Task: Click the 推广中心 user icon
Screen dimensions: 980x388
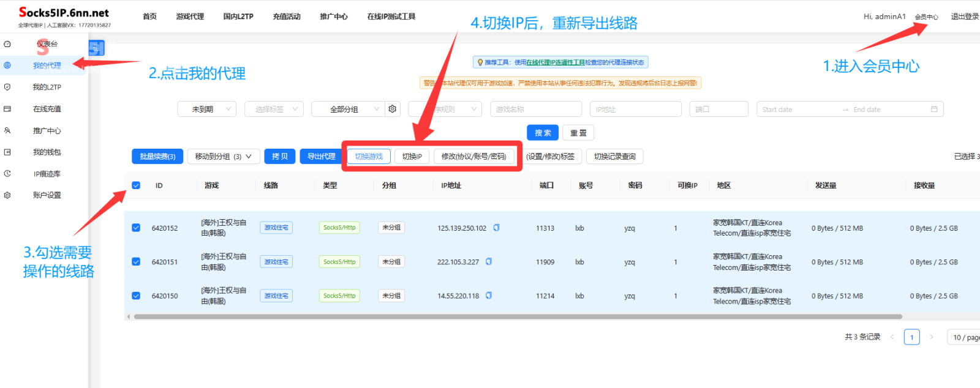Action: 7,130
